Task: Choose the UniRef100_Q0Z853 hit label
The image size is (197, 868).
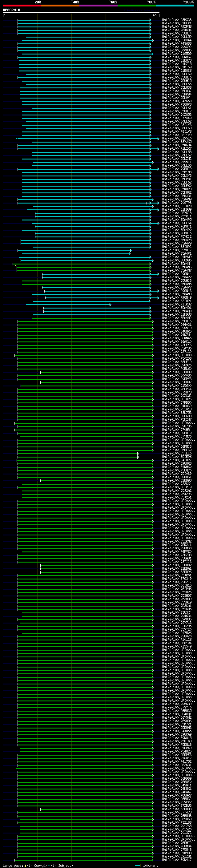Action: 177,115
